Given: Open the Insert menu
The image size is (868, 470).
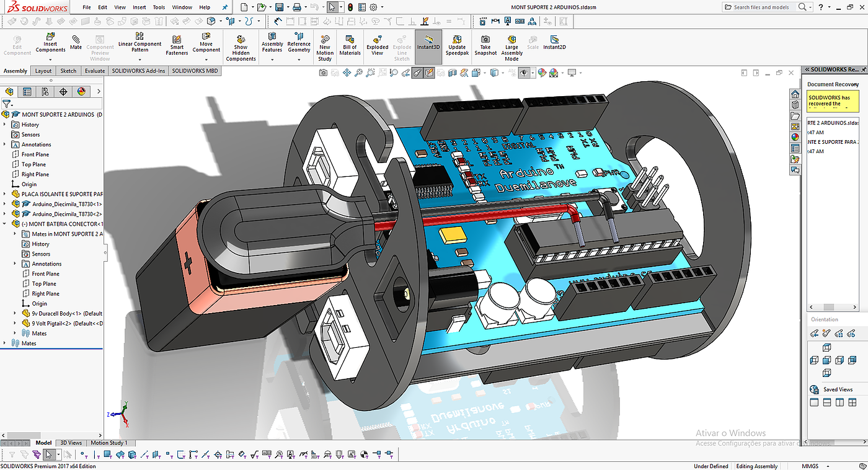Looking at the screenshot, I should (x=139, y=7).
